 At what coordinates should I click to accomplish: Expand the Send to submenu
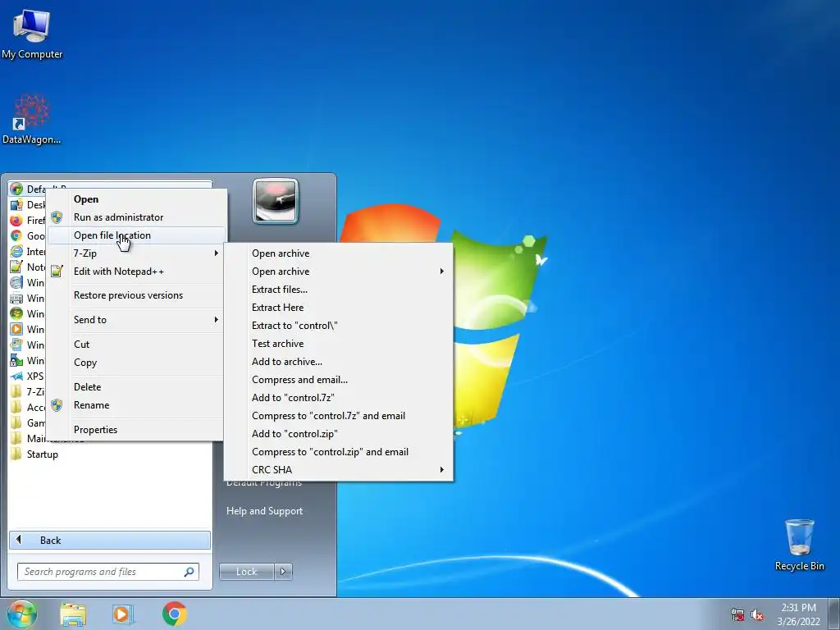[136, 320]
